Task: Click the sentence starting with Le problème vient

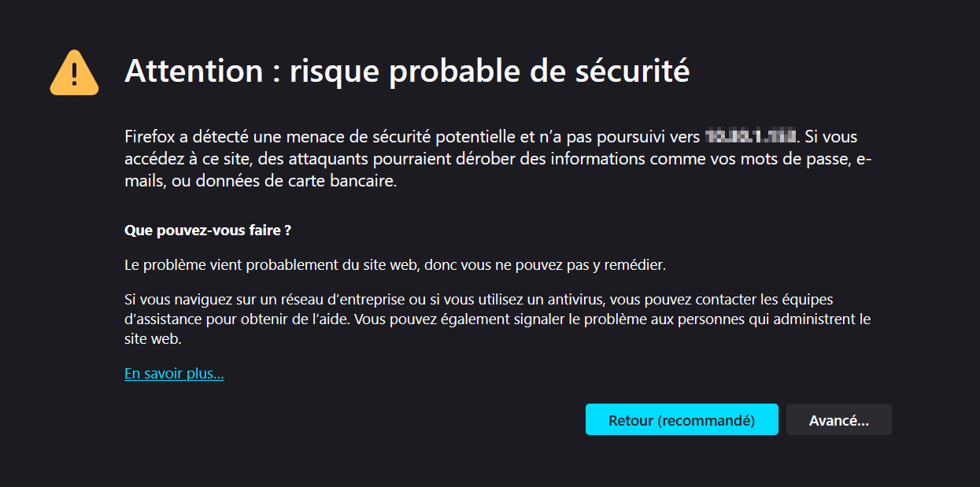Action: (394, 265)
